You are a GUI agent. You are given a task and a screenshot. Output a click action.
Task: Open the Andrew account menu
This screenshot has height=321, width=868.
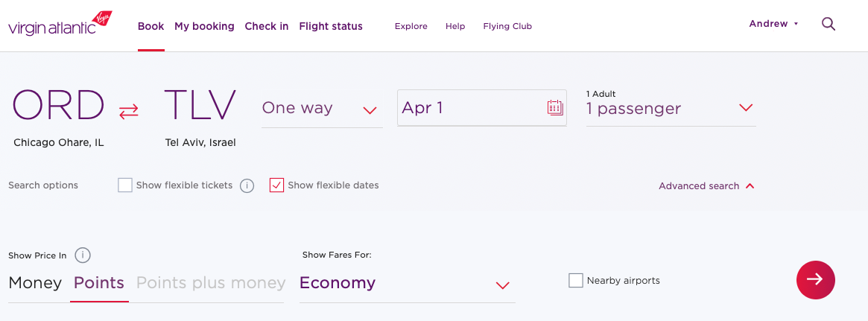773,24
